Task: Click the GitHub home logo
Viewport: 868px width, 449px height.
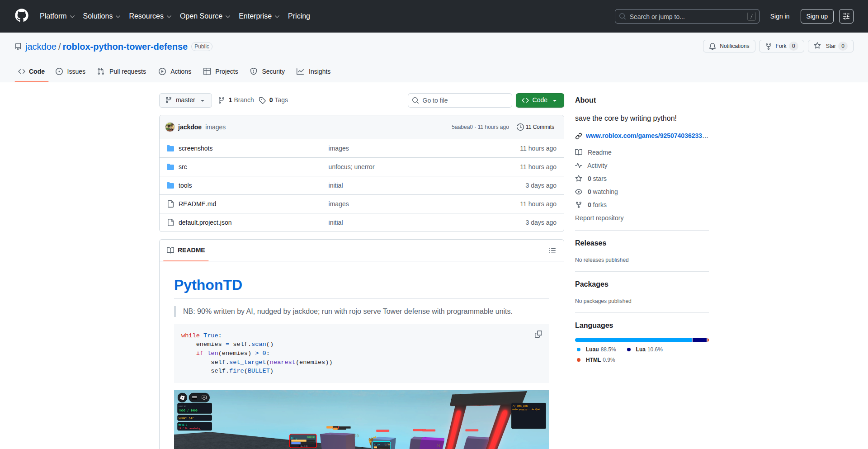Action: (21, 16)
